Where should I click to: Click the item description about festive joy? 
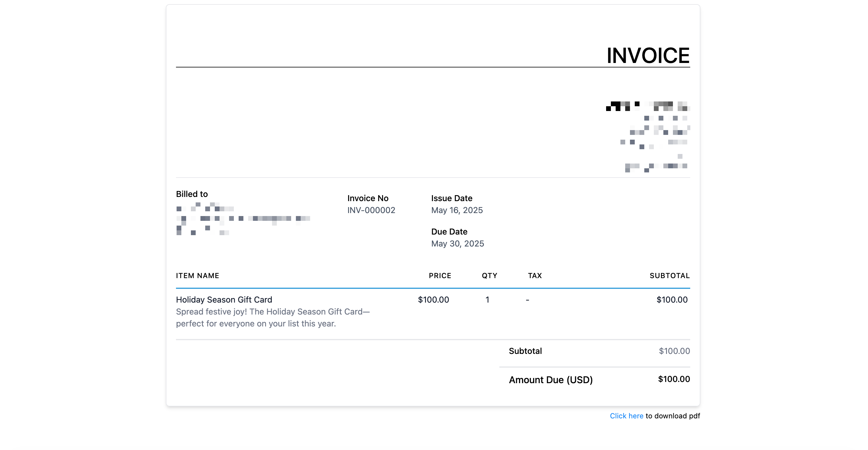(272, 318)
